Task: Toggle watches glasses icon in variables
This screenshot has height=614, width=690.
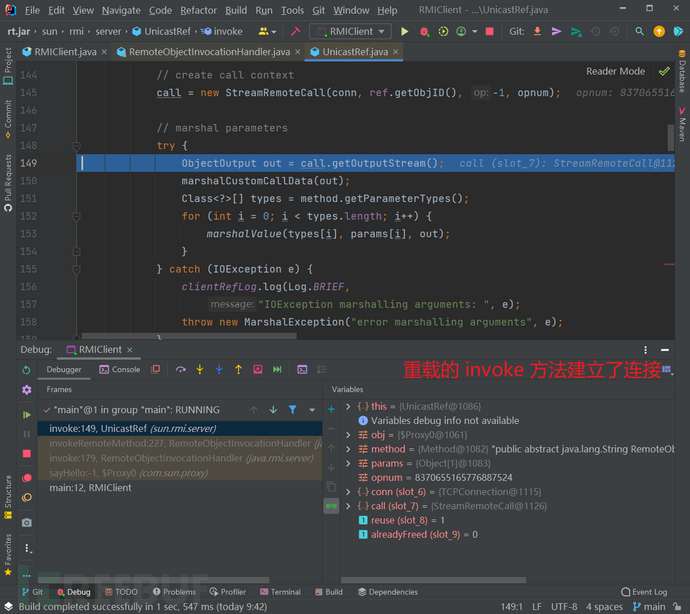Action: (331, 506)
